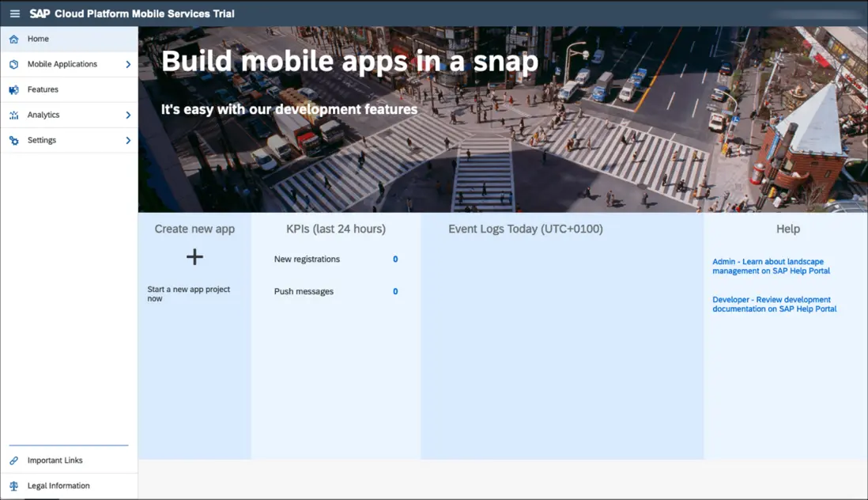This screenshot has height=500, width=868.
Task: Select Features in the sidebar menu
Action: coord(43,89)
